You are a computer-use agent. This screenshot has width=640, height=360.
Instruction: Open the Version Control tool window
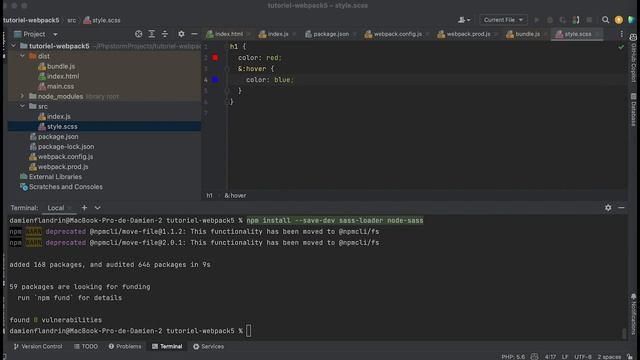coord(38,347)
